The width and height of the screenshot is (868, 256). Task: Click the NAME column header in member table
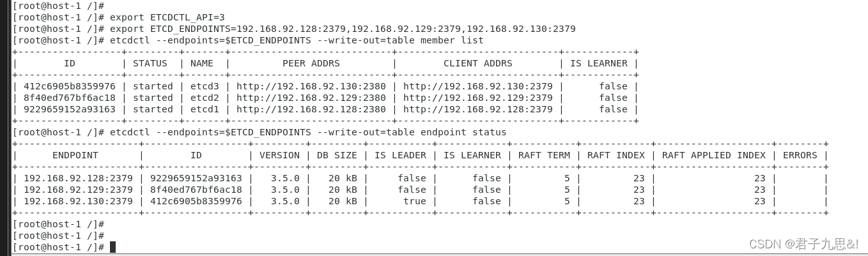pyautogui.click(x=201, y=63)
